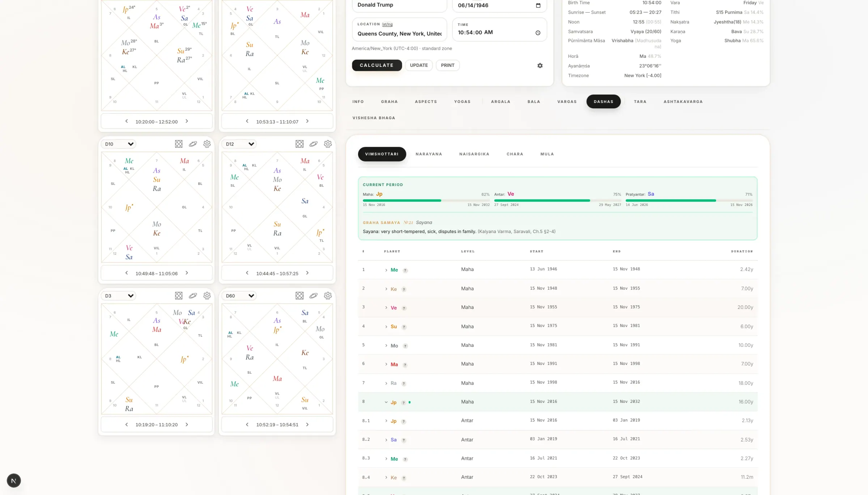This screenshot has width=868, height=495.
Task: Switch to the Yogas tab
Action: tap(462, 102)
